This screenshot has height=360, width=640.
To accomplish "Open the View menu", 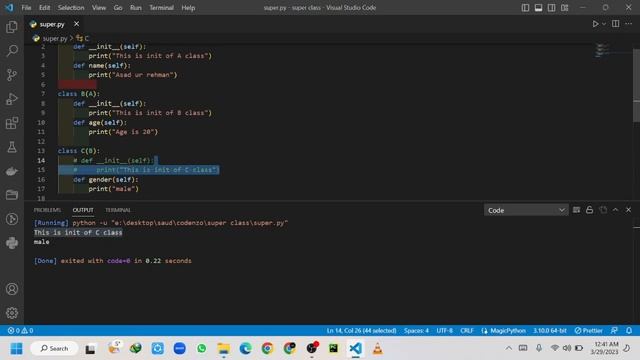I will point(99,8).
